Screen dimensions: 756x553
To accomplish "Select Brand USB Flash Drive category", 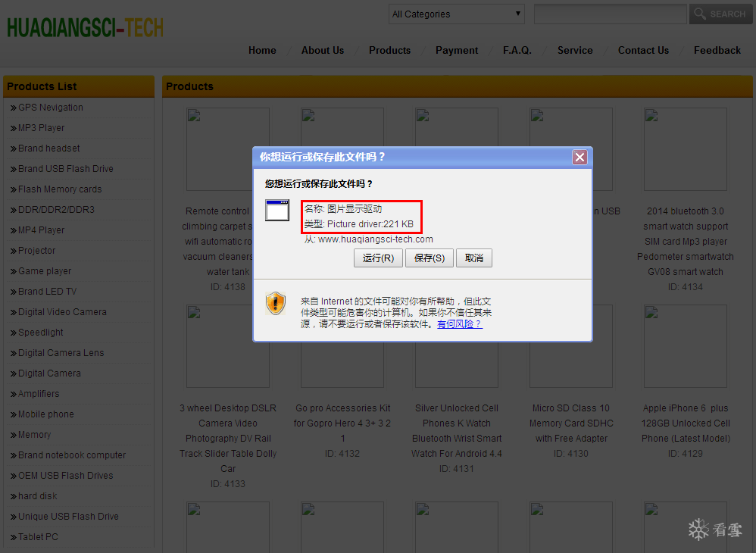I will click(66, 169).
